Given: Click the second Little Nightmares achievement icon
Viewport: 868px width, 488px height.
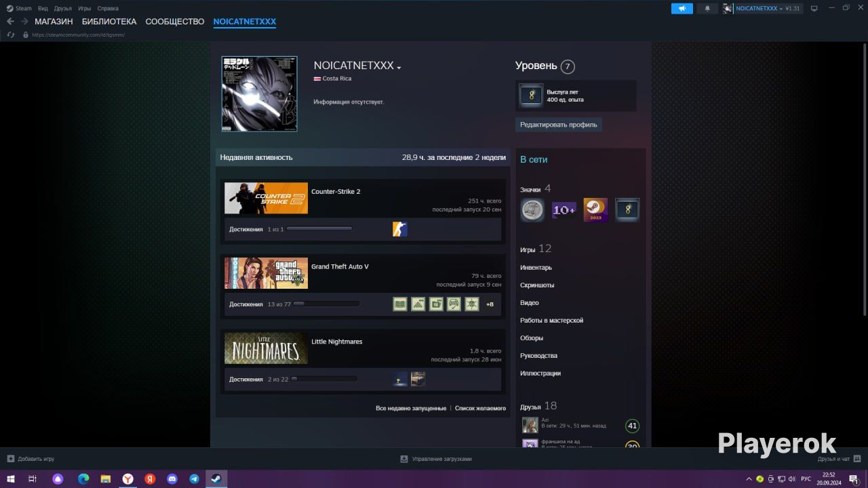Looking at the screenshot, I should tap(418, 379).
